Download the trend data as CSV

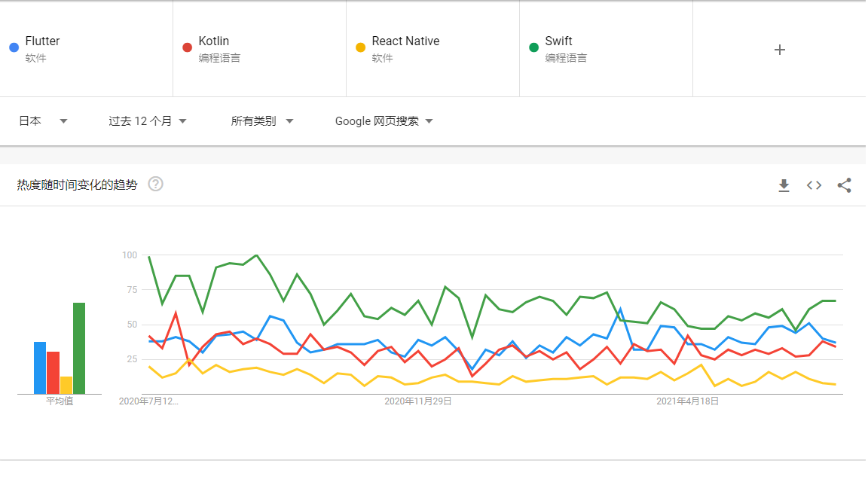click(x=784, y=185)
